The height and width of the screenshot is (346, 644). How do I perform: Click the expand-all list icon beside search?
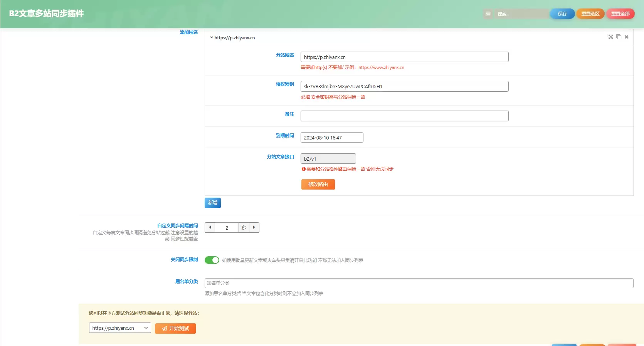(x=488, y=14)
